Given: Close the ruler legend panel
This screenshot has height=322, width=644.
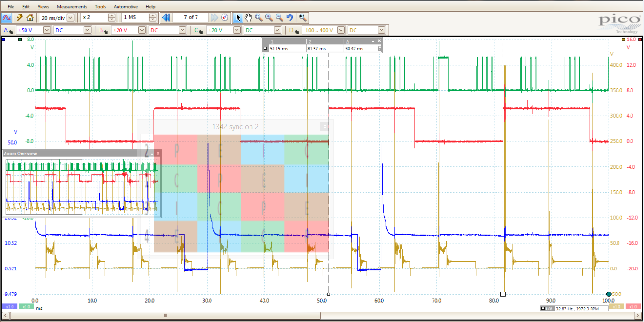Looking at the screenshot, I should (379, 41).
